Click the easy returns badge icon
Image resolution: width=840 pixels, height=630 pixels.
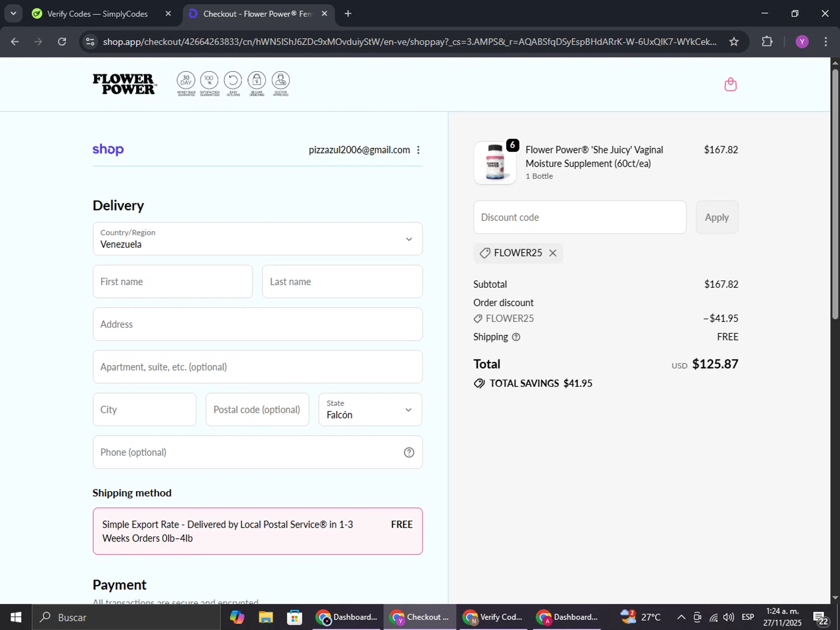point(233,83)
